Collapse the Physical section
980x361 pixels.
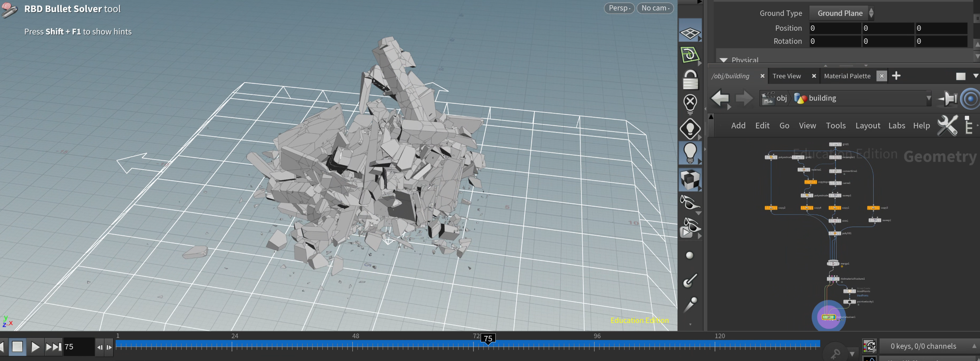[x=724, y=60]
